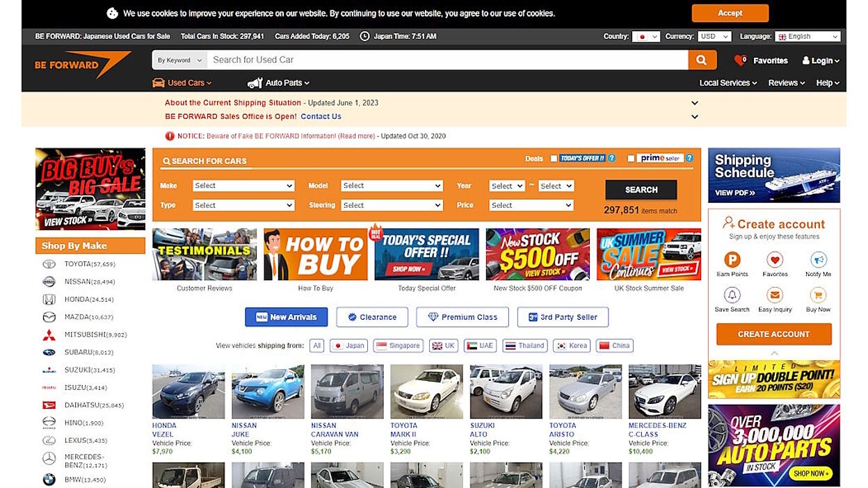Open the Login menu

821,60
